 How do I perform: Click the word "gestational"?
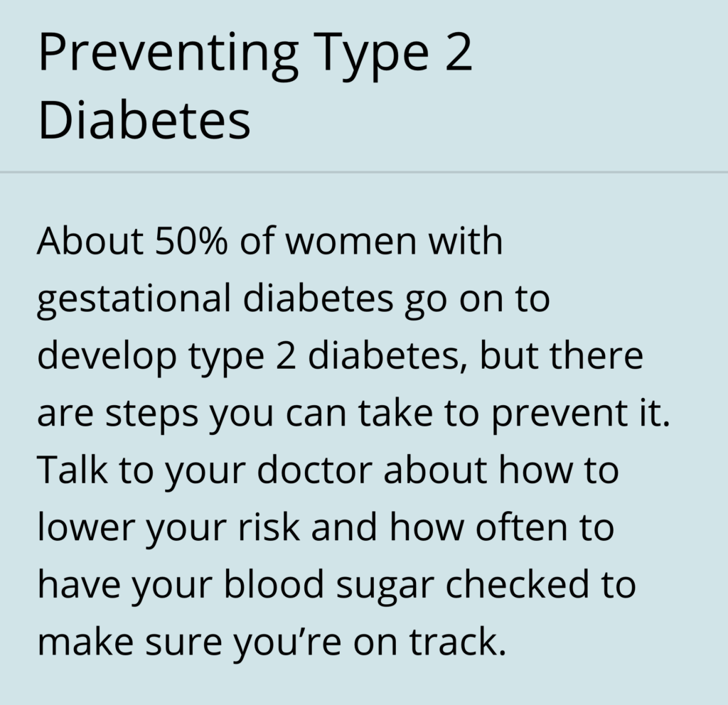click(134, 300)
